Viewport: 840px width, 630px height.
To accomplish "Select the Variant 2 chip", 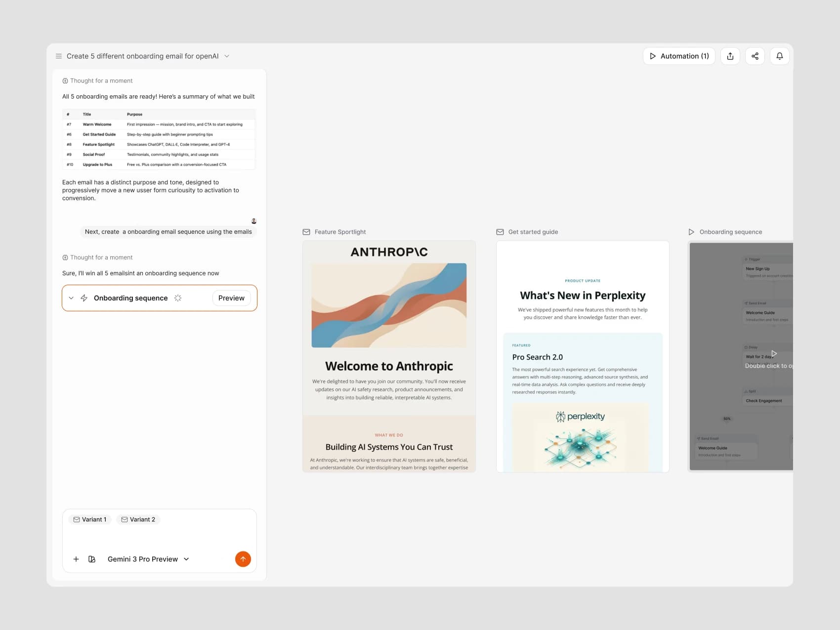I will pos(138,519).
